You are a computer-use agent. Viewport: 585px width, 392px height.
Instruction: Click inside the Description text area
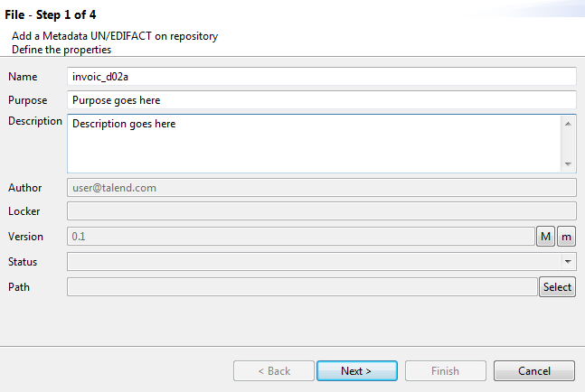(314, 143)
